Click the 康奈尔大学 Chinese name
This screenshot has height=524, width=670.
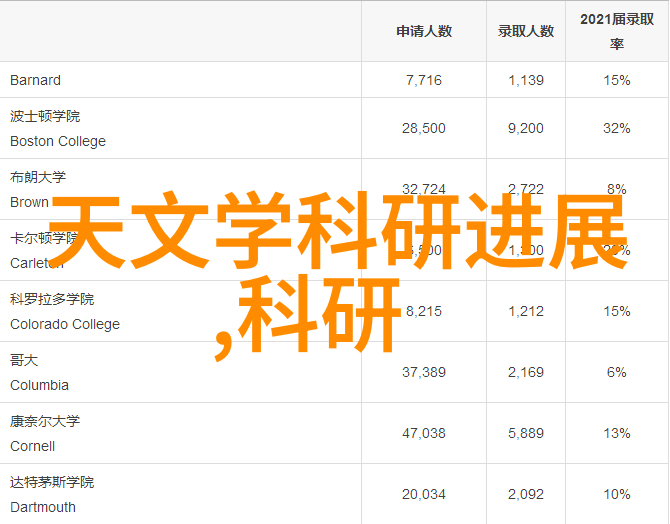[45, 421]
